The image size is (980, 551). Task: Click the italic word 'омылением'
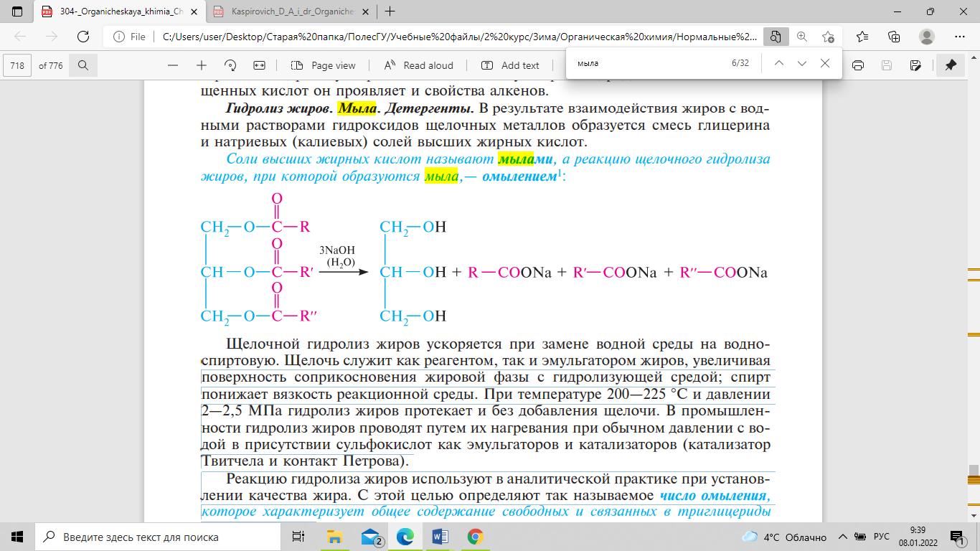pyautogui.click(x=519, y=176)
